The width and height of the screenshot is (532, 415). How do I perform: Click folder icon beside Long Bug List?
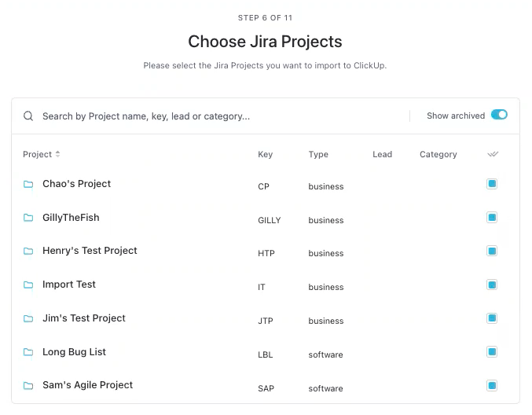[x=28, y=352]
